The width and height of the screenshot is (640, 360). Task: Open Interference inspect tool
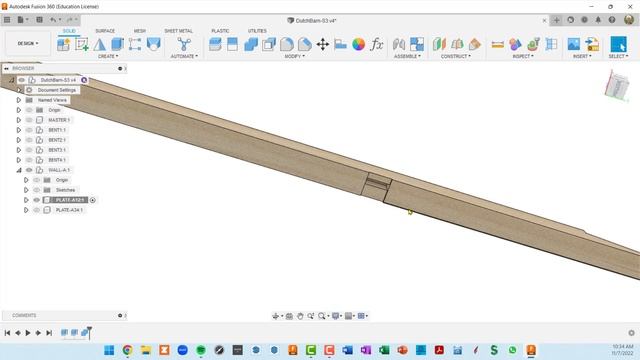(515, 44)
